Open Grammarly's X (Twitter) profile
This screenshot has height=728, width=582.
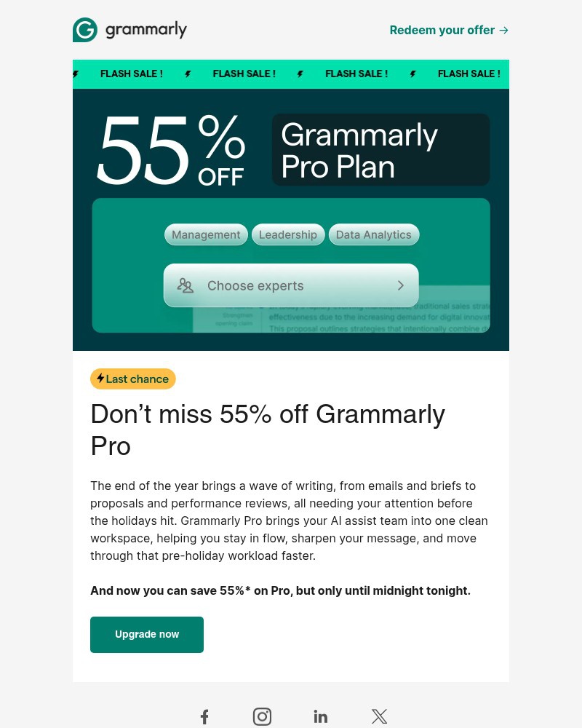[x=379, y=716]
